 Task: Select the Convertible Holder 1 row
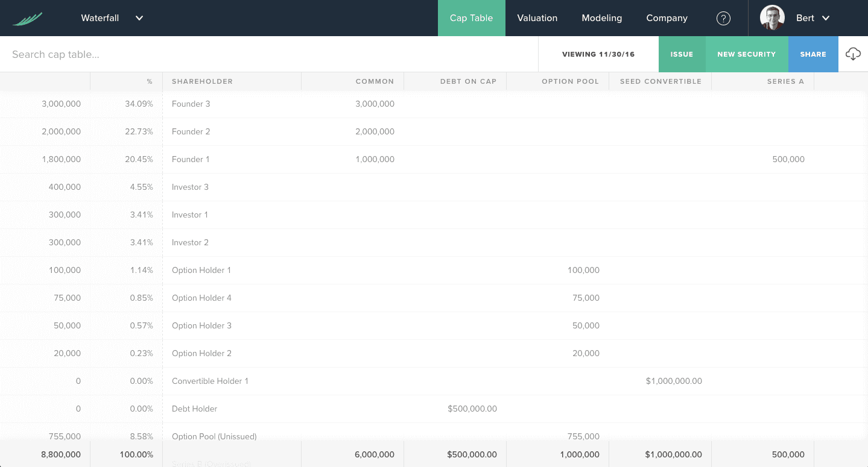point(210,381)
